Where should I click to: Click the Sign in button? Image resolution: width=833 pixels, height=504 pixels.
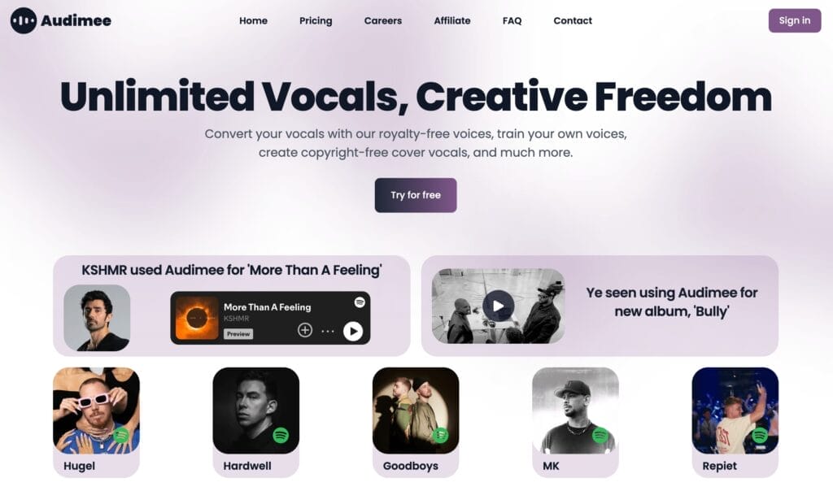[795, 20]
